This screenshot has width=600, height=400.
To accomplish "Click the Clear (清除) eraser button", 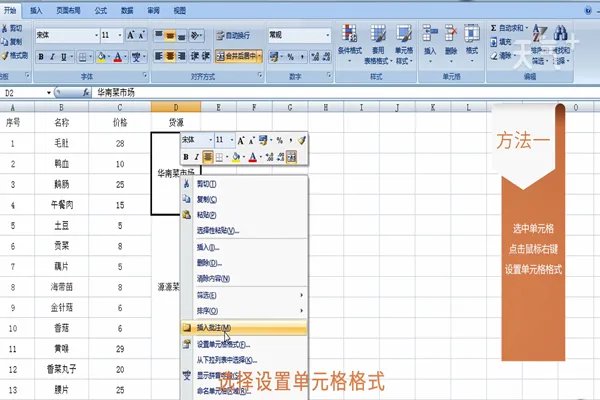I will [501, 56].
